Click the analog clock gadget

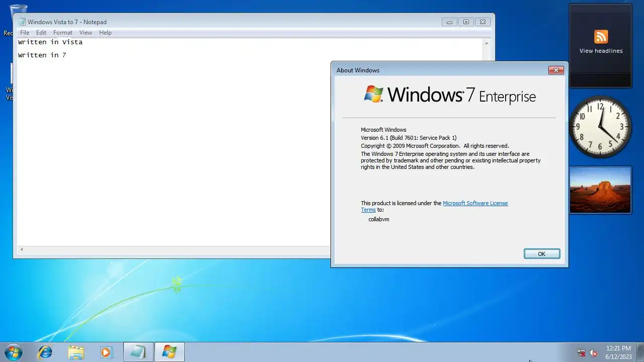coord(600,127)
